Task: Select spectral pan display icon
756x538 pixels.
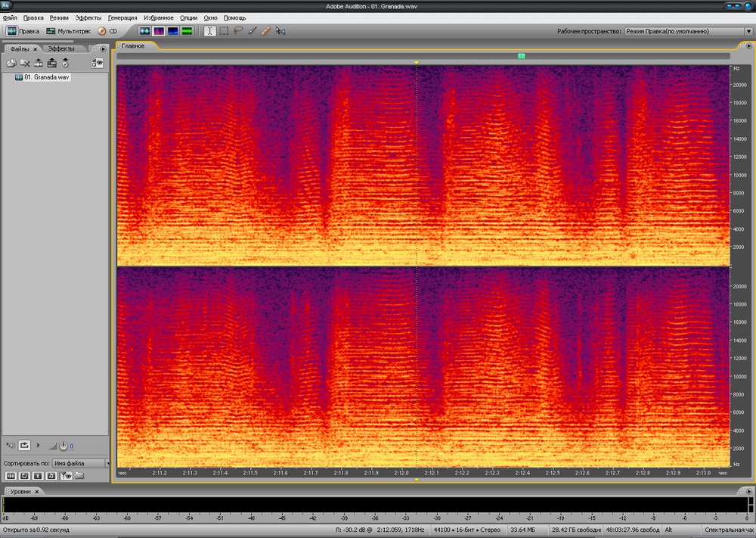Action: point(172,31)
